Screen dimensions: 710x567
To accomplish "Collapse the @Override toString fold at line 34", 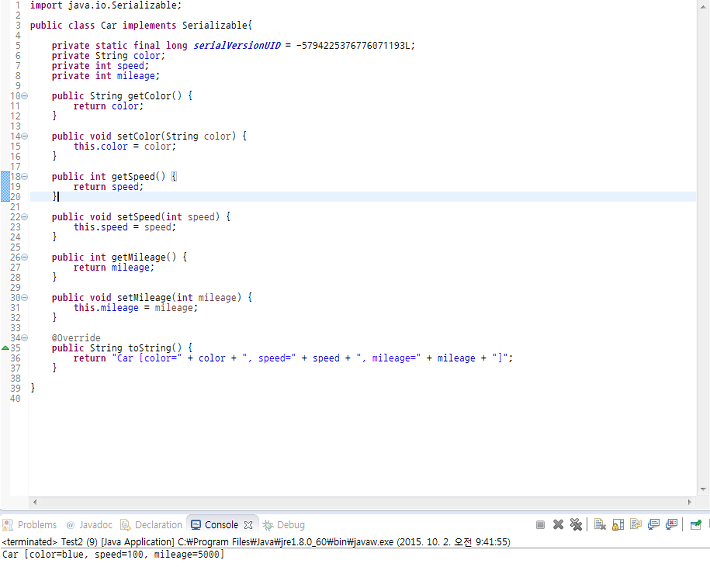I will pyautogui.click(x=24, y=337).
